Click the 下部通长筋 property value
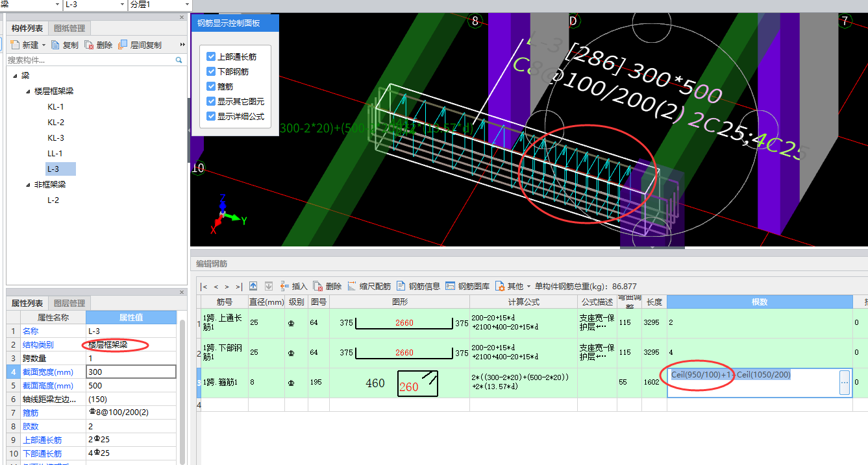Viewport: 868px width, 465px height. 131,453
